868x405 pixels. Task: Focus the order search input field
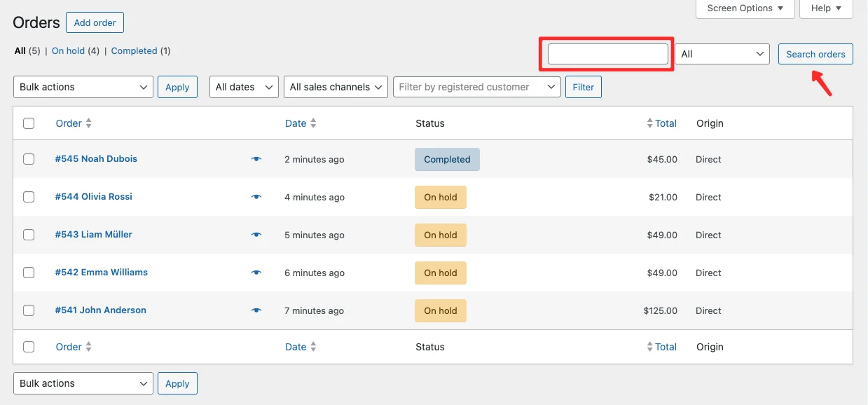607,54
